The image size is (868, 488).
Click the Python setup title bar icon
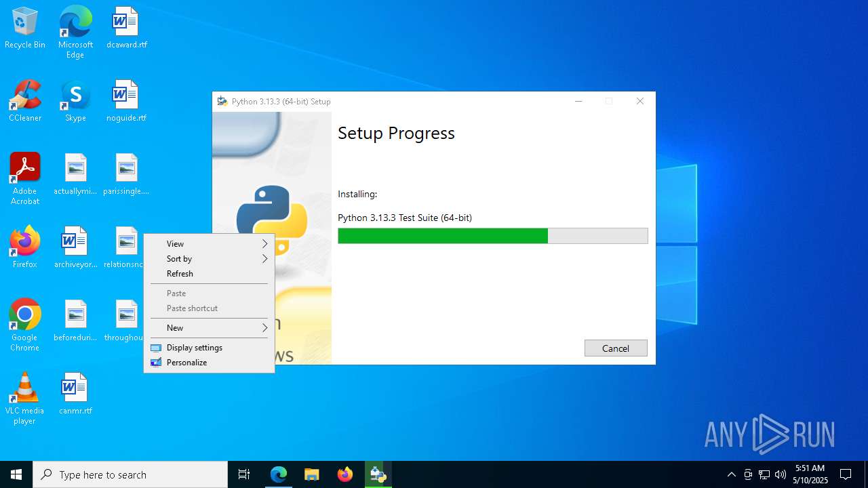tap(222, 102)
